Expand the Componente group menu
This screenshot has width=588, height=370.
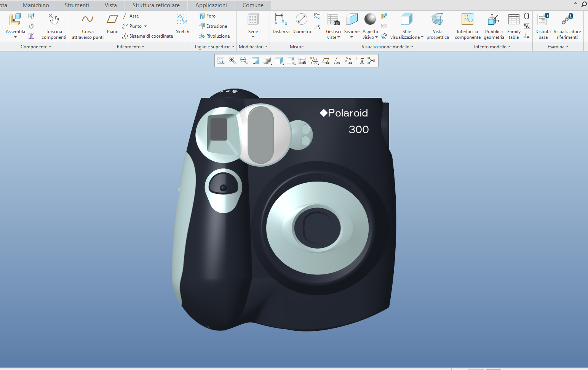pyautogui.click(x=36, y=47)
